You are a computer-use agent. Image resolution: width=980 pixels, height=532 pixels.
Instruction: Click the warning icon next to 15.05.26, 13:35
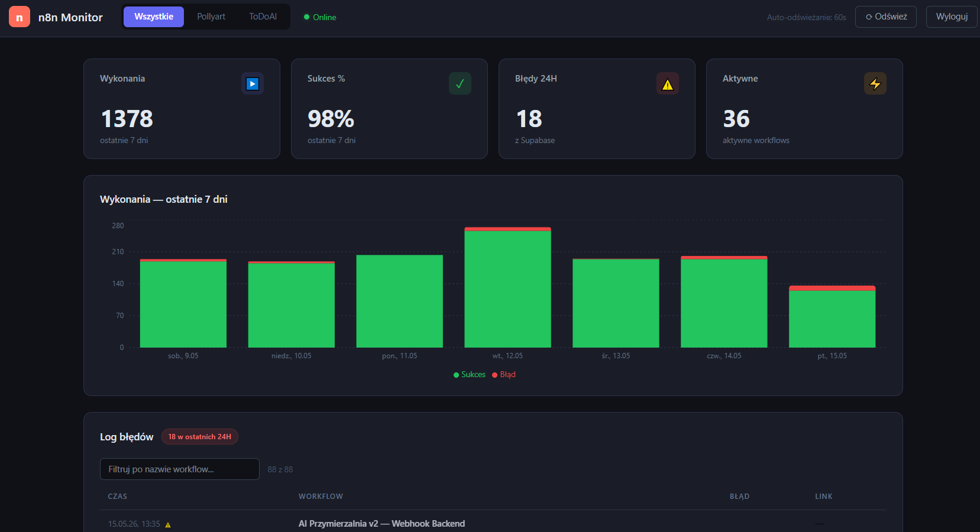click(168, 524)
